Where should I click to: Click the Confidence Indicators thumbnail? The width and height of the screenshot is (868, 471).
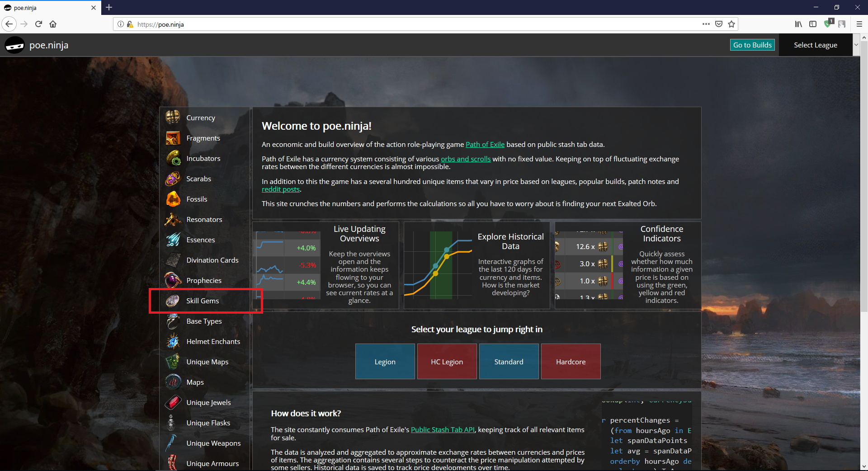[x=589, y=265]
